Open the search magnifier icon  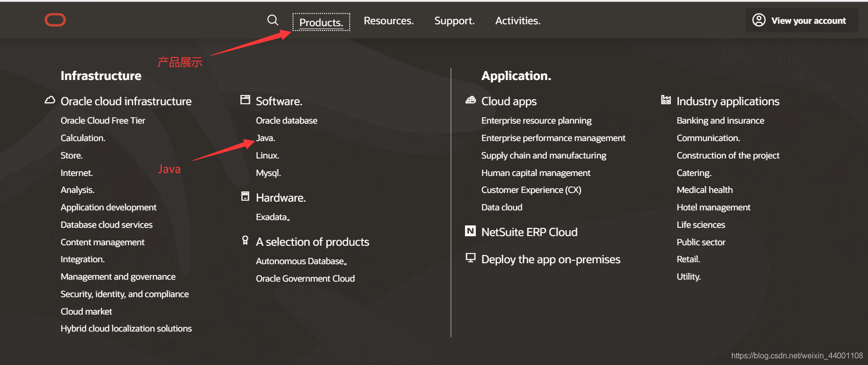[x=273, y=20]
